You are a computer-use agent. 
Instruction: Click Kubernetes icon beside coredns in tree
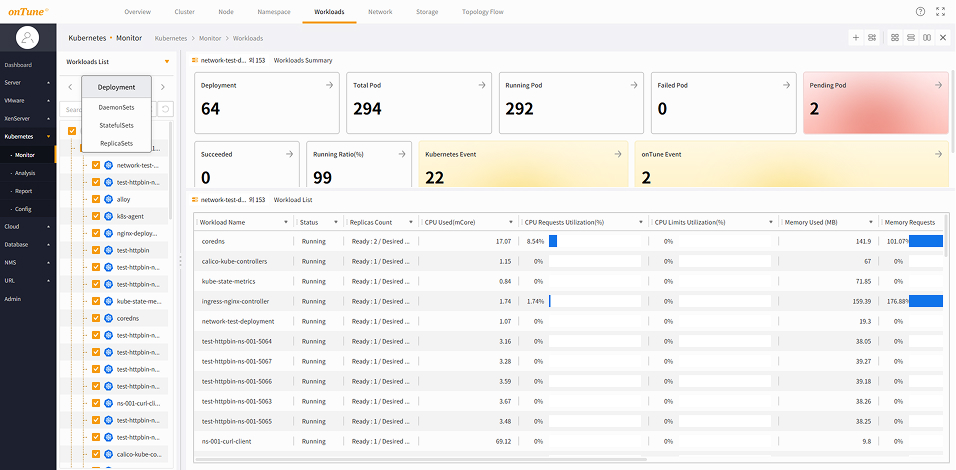[109, 318]
